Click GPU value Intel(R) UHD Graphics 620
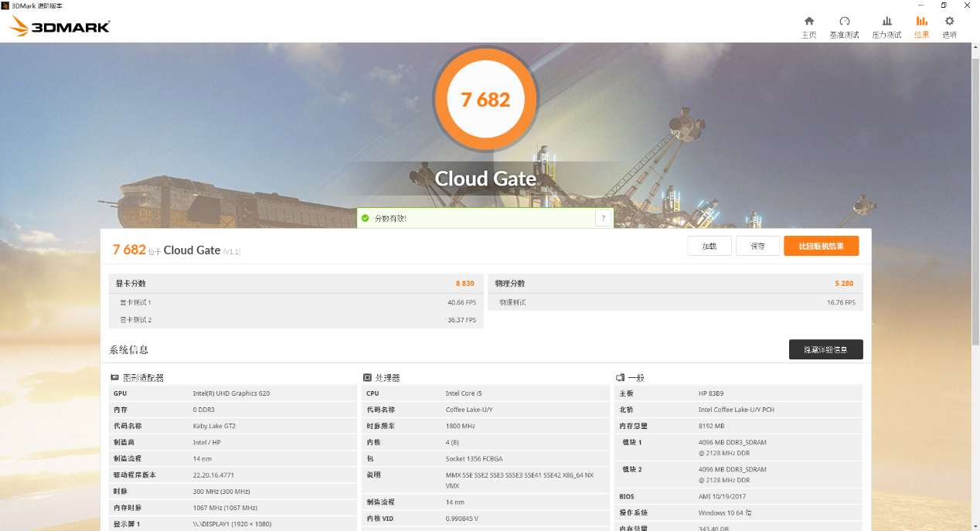The height and width of the screenshot is (531, 980). point(231,393)
